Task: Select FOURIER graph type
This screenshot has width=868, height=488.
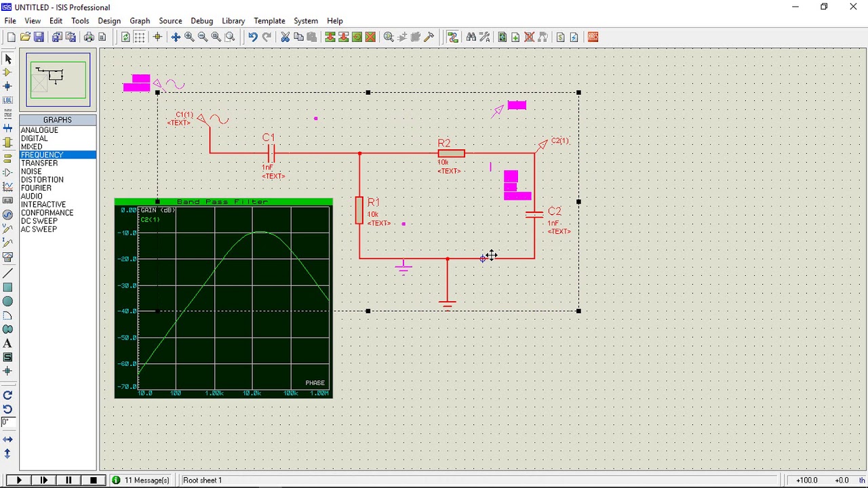Action: pyautogui.click(x=36, y=188)
